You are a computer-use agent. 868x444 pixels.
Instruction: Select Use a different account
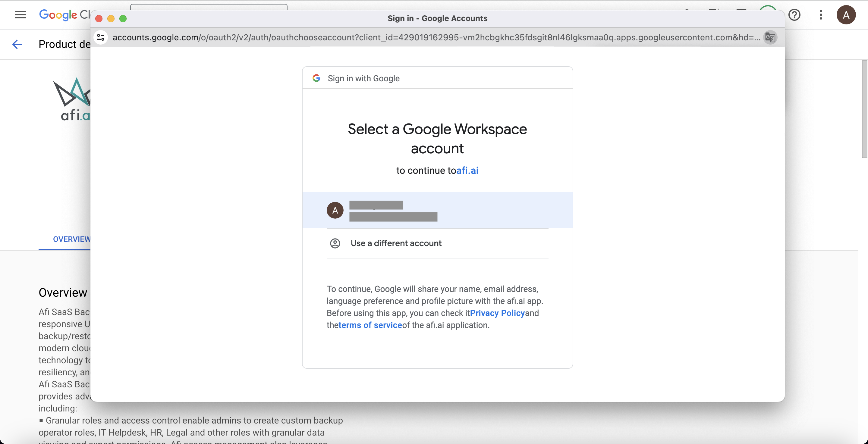tap(396, 243)
